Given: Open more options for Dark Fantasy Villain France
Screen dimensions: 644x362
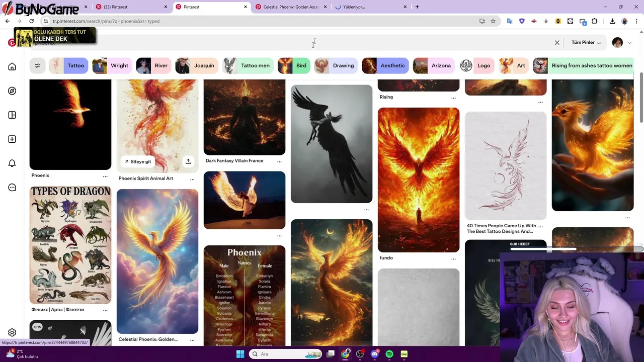Looking at the screenshot, I should pyautogui.click(x=279, y=162).
